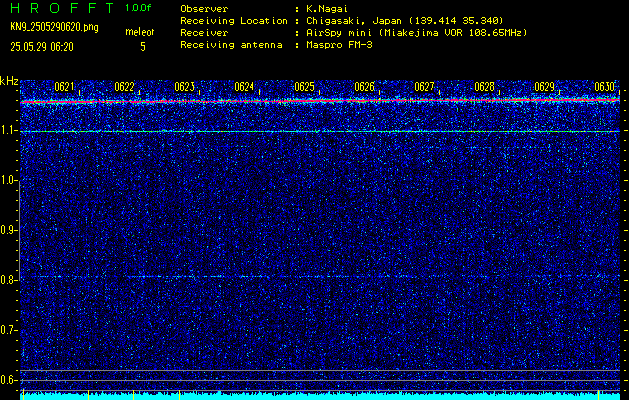This screenshot has height=400, width=629.
Task: Click the 0623 time marker
Action: tap(184, 87)
